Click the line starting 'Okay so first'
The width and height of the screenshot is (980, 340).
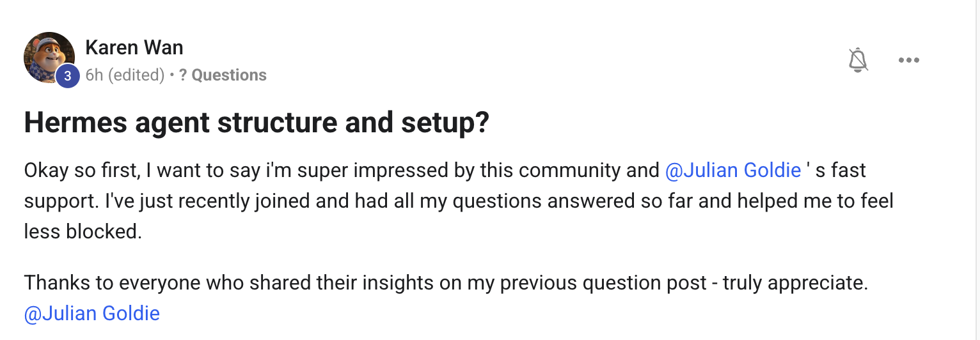(x=445, y=171)
